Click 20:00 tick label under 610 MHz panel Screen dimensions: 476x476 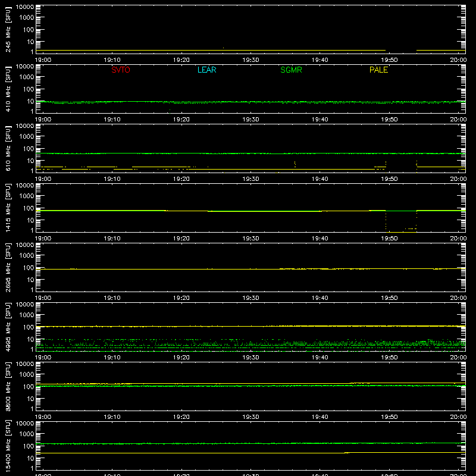(x=458, y=179)
